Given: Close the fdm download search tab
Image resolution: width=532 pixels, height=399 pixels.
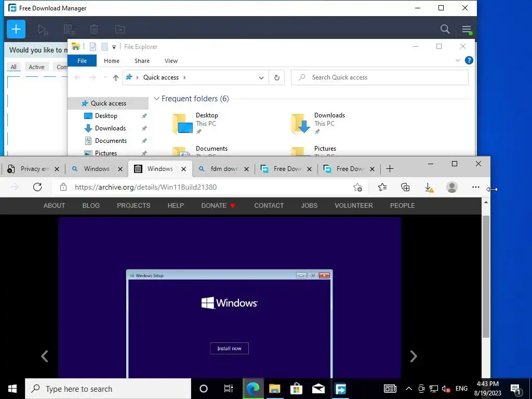Looking at the screenshot, I should 247,169.
